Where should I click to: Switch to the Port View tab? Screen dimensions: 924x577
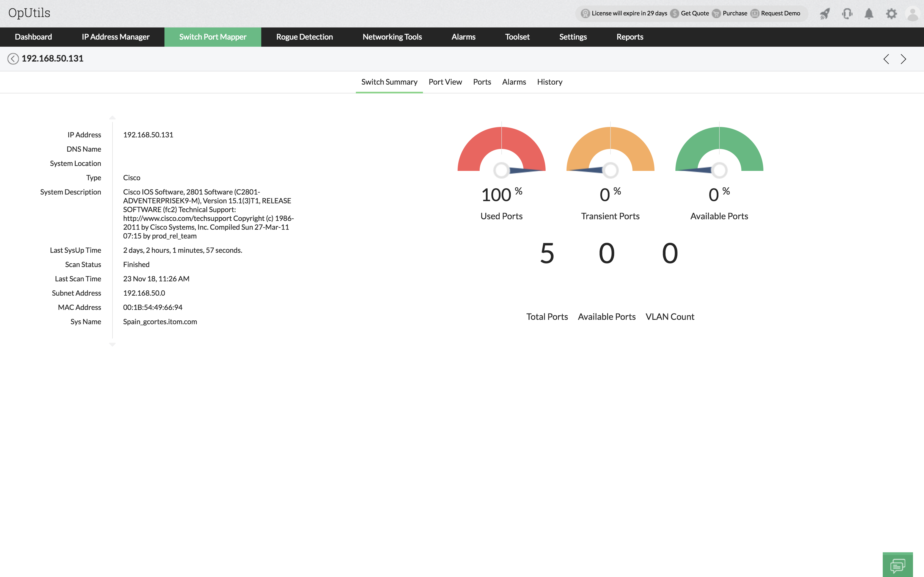[445, 82]
